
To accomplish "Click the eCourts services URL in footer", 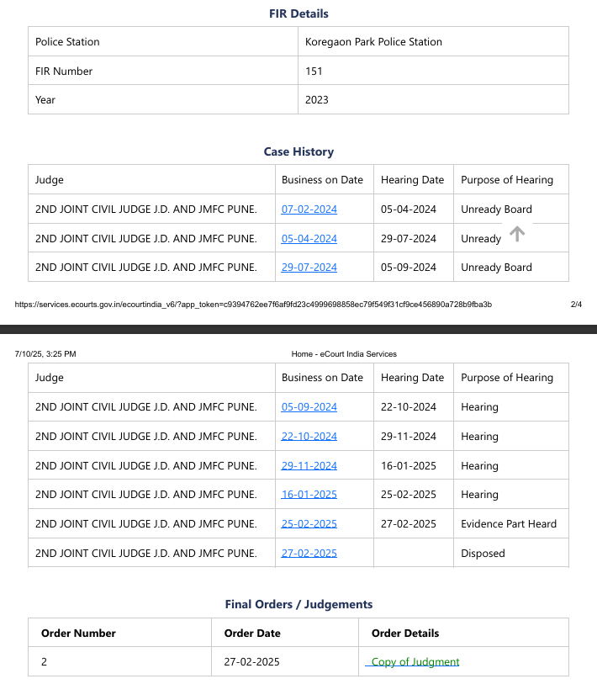I will coord(253,304).
